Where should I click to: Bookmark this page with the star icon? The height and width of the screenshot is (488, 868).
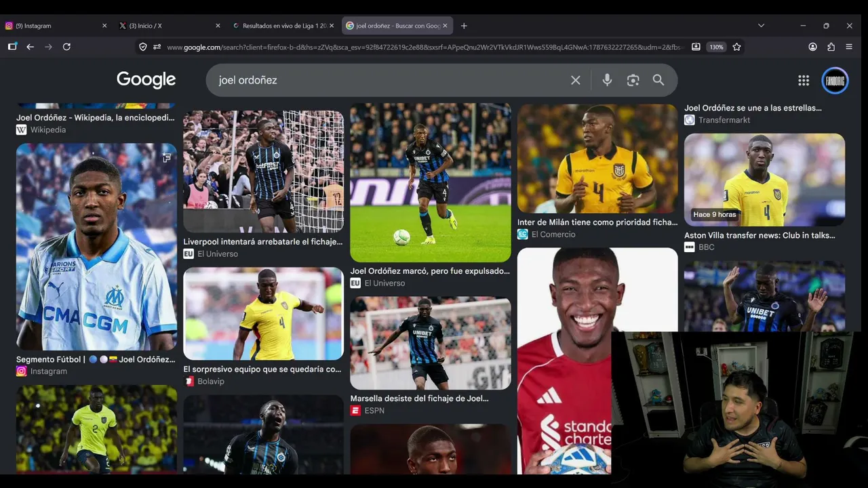point(737,47)
